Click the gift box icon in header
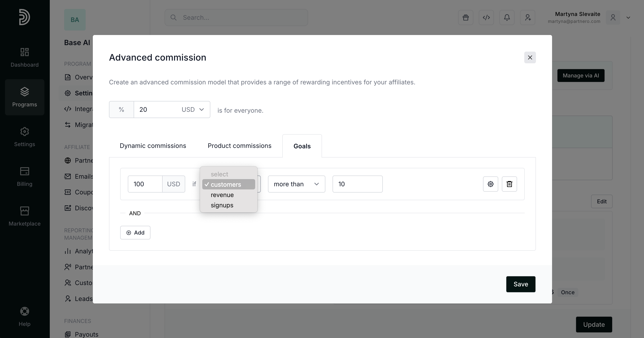 pyautogui.click(x=466, y=18)
